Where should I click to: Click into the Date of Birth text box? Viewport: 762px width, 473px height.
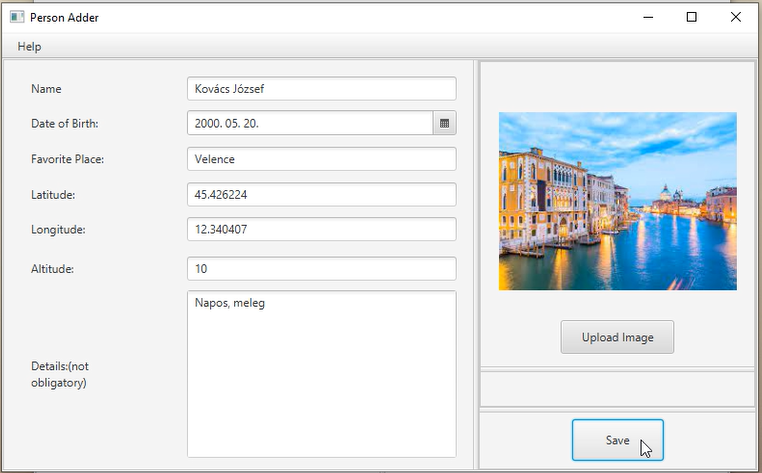pyautogui.click(x=310, y=123)
